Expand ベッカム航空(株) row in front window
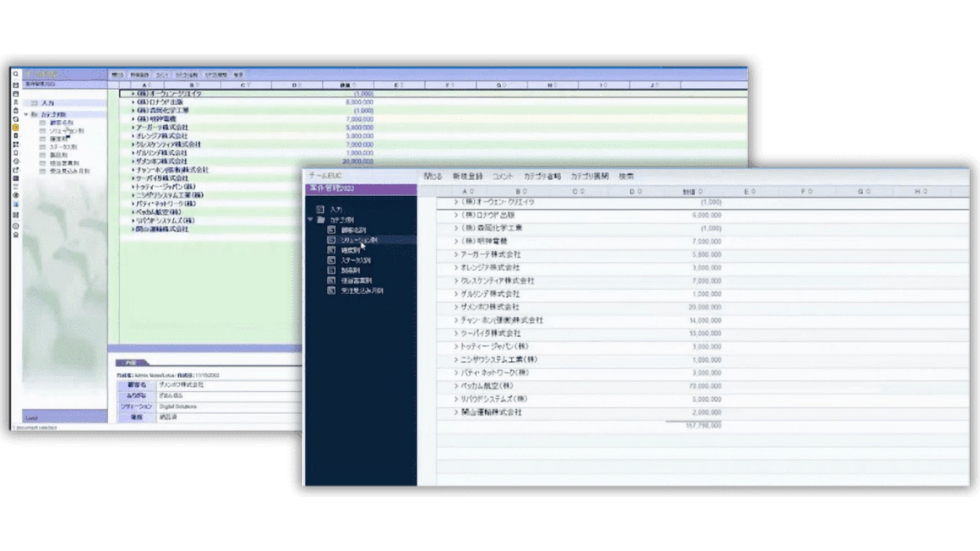The width and height of the screenshot is (980, 551). coord(456,386)
